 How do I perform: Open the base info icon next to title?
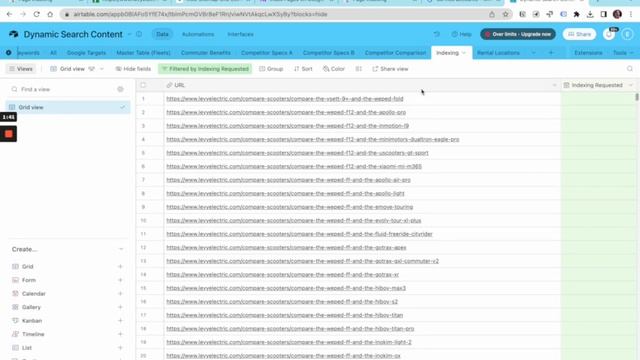tap(139, 34)
